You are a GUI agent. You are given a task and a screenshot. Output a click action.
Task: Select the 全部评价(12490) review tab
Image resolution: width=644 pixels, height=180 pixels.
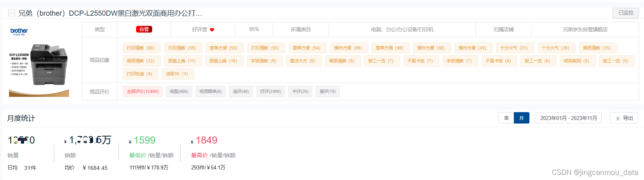pyautogui.click(x=142, y=91)
